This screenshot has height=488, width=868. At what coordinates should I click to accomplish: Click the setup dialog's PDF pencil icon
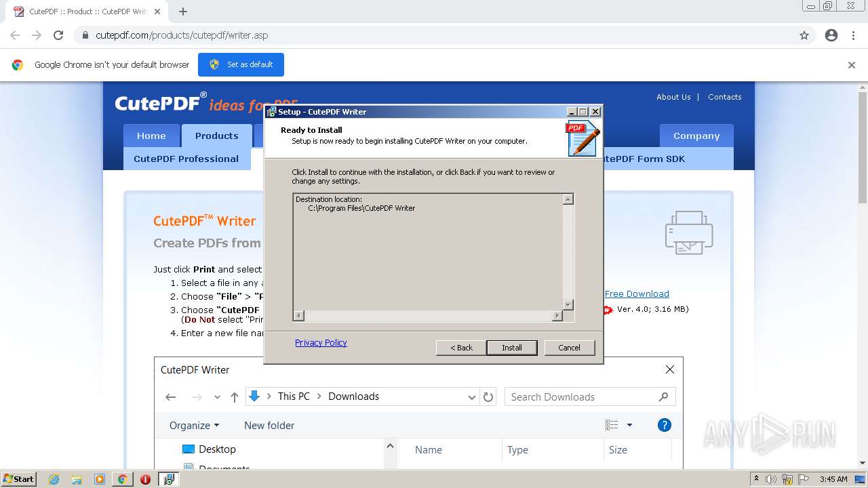pos(583,138)
